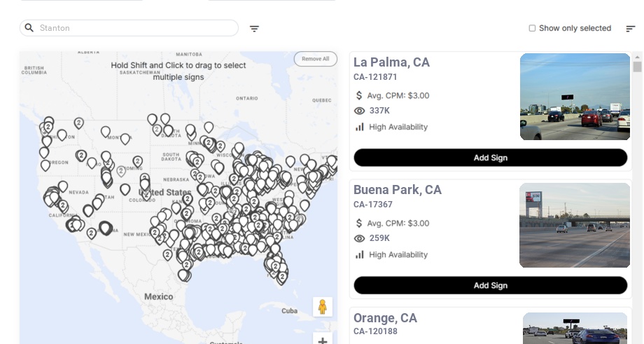
Task: Open the Buena Park billboard photo
Action: 575,225
